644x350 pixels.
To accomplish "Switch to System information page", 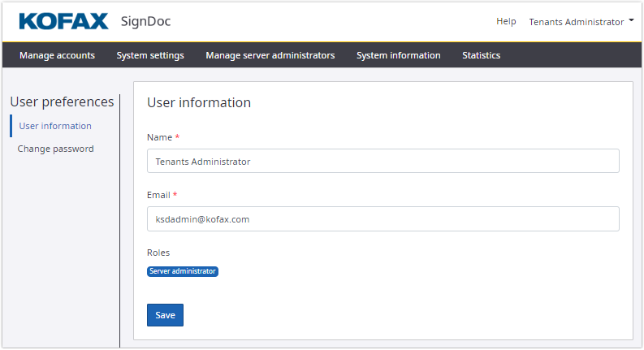I will 398,55.
